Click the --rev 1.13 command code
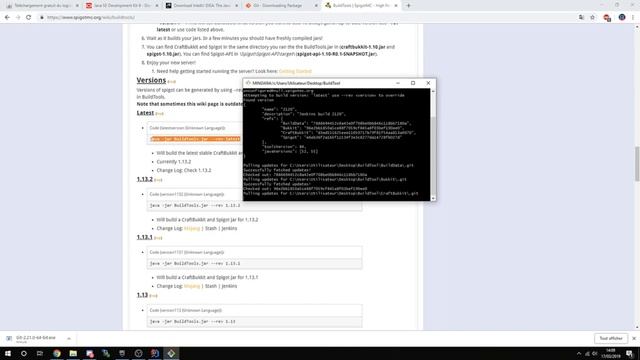Screen dimensions: 640x360 193,322
